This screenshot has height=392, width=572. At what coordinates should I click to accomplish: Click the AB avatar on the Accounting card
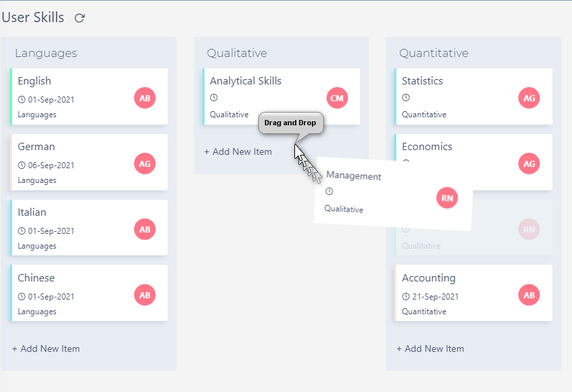[x=529, y=295]
